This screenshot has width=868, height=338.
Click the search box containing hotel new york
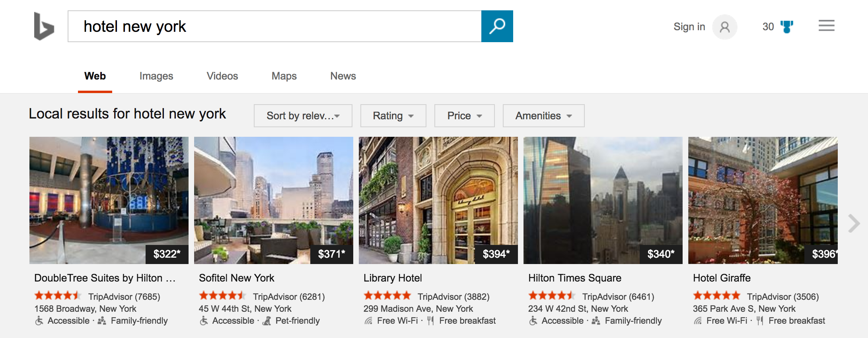point(274,26)
